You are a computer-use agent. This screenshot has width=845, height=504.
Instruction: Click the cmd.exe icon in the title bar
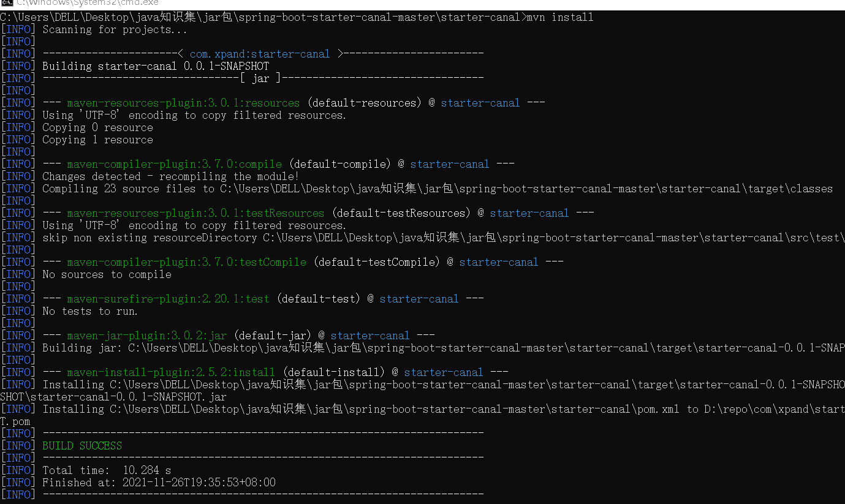click(x=6, y=2)
